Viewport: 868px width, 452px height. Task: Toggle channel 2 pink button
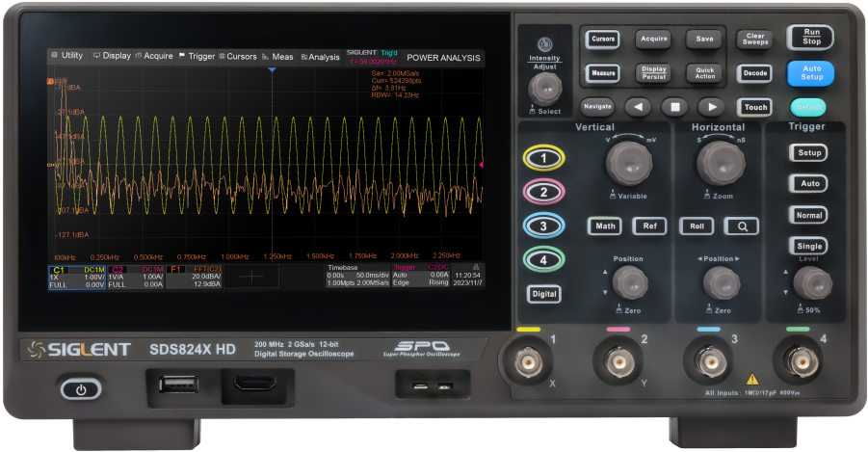[x=543, y=192]
